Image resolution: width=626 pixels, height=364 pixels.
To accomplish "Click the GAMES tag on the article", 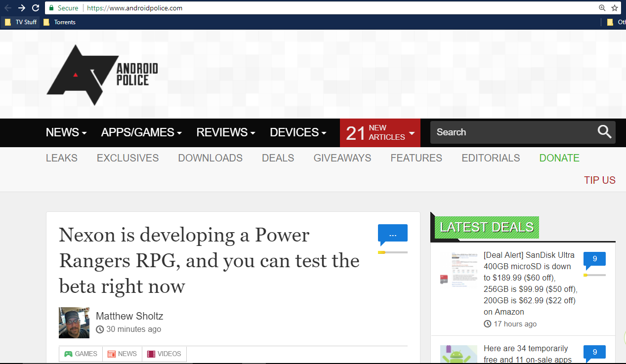I will 81,354.
